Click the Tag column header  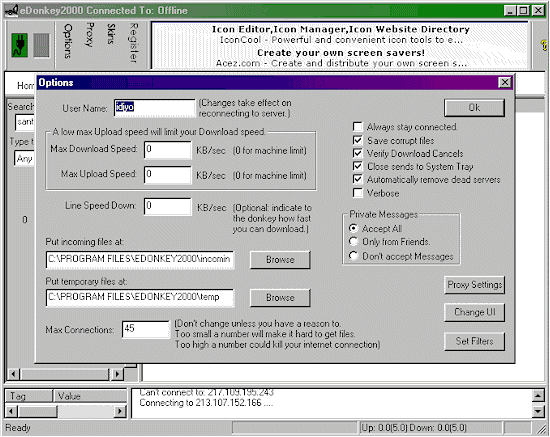click(x=29, y=396)
